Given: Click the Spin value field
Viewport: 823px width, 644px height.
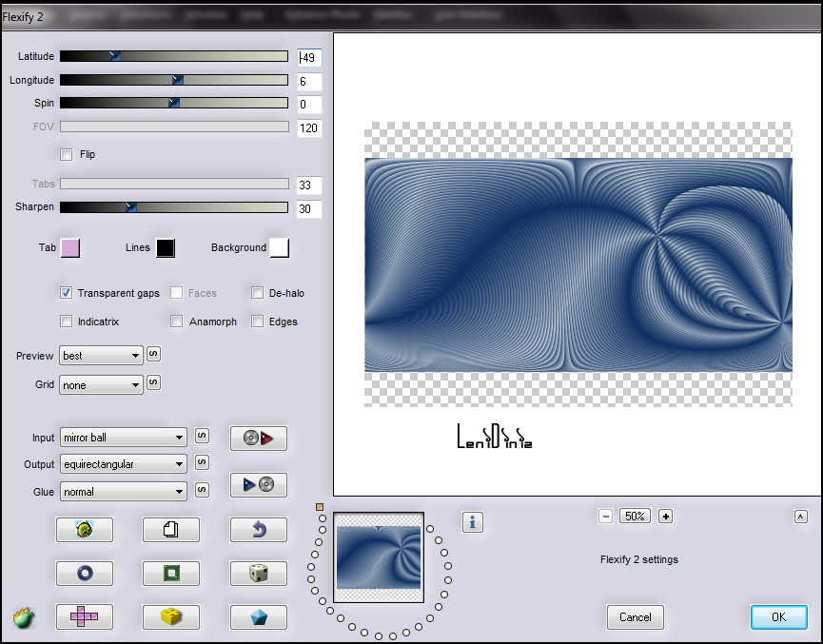Looking at the screenshot, I should pos(309,105).
